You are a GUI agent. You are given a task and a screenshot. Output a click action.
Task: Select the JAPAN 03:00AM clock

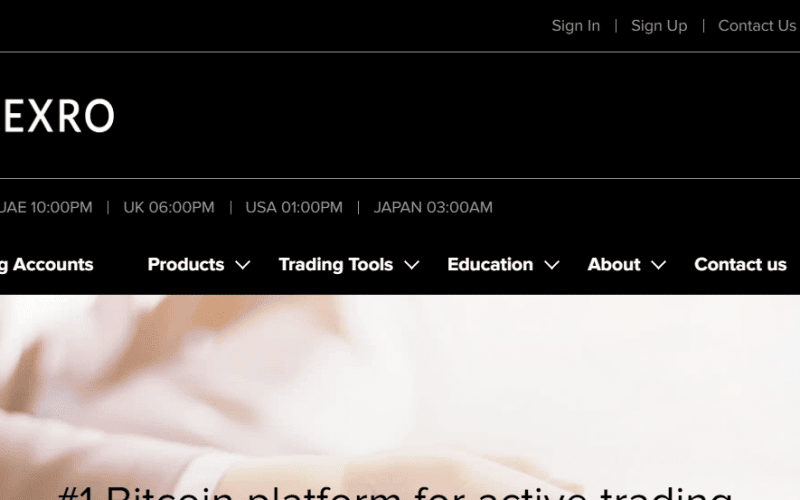point(433,208)
